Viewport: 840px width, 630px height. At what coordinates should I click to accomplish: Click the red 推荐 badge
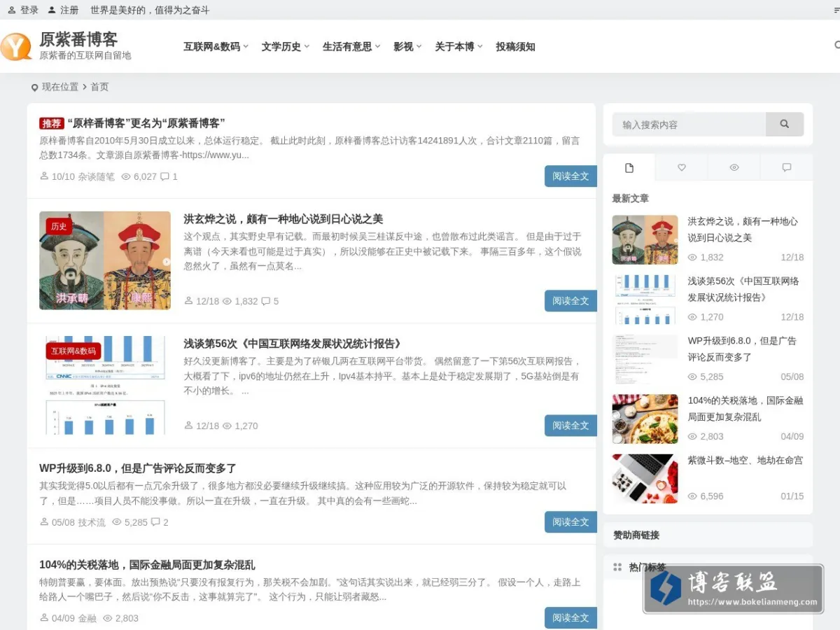tap(52, 123)
